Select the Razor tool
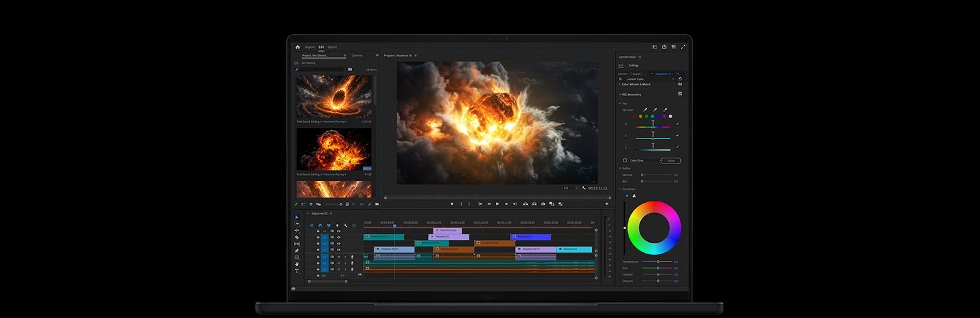 point(297,238)
